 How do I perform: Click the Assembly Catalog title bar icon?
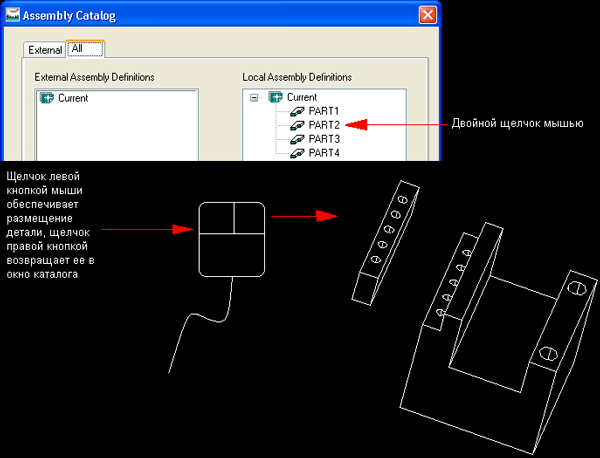pos(12,15)
